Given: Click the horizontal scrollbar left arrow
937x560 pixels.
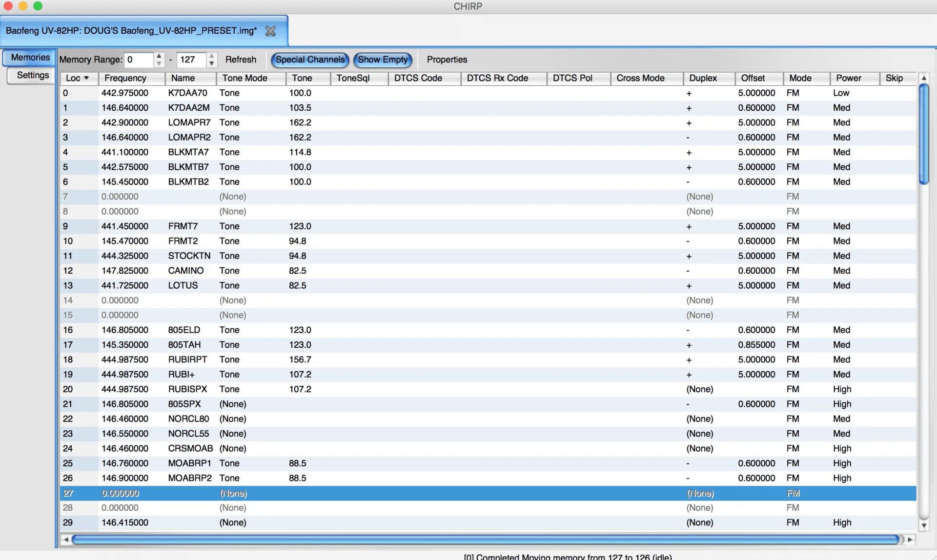Looking at the screenshot, I should [x=66, y=540].
